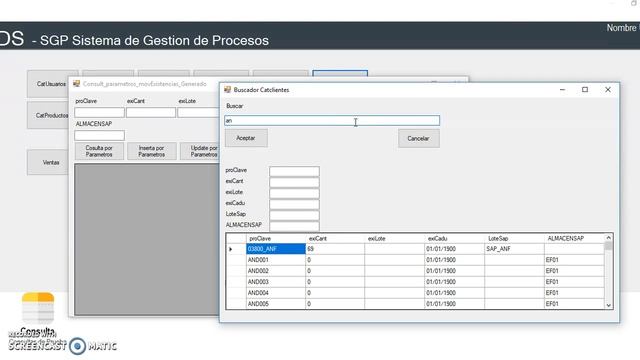Click the exiCadu input field
Screen dimensions: 640x360
coord(294,204)
